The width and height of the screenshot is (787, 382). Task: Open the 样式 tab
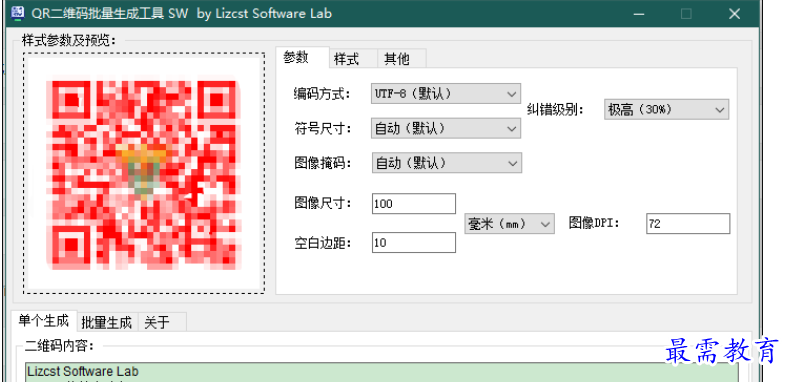353,59
